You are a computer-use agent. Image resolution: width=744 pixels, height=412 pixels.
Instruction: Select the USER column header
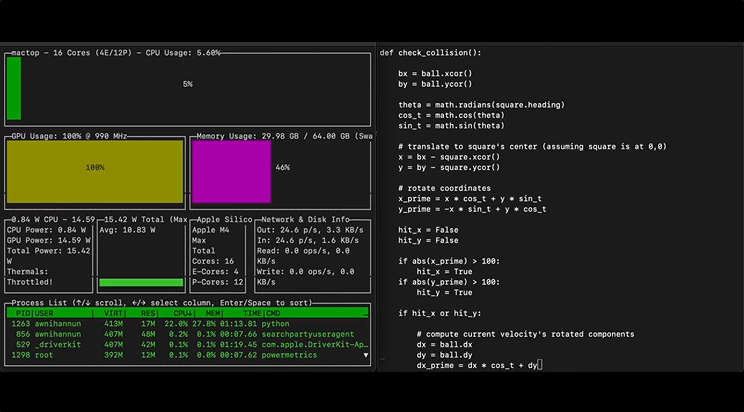(x=44, y=313)
